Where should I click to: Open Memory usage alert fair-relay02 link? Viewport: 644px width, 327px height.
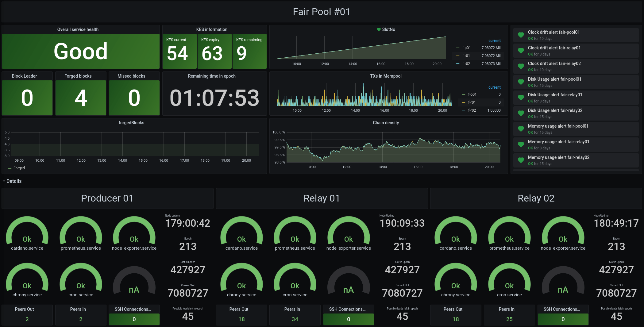pos(558,157)
